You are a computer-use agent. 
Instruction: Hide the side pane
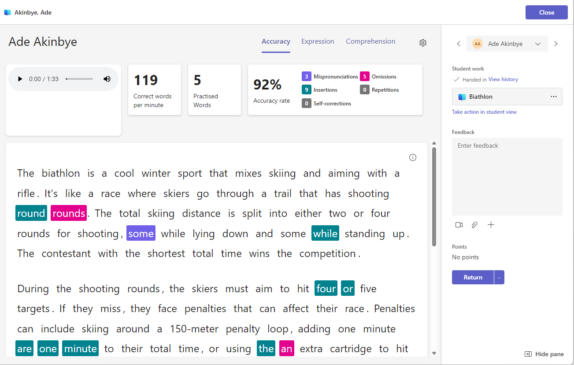point(544,354)
